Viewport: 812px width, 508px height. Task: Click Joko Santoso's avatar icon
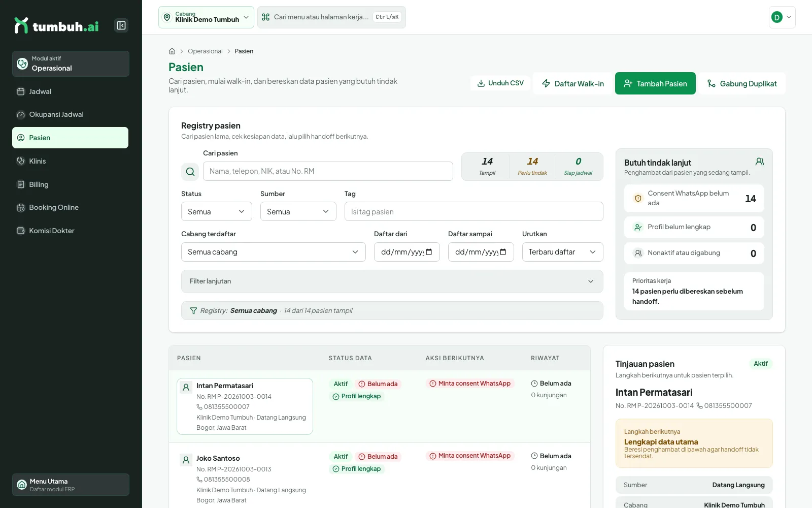coord(186,460)
